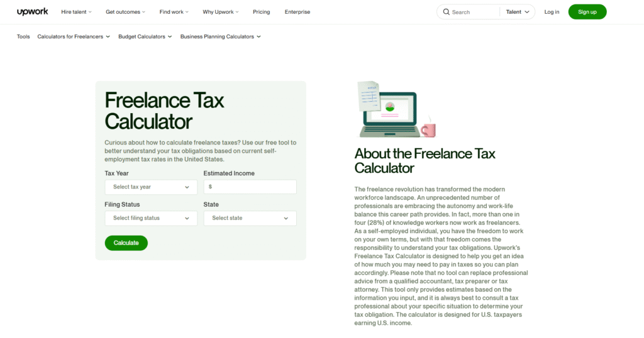Click the Filing Status label

pos(122,204)
